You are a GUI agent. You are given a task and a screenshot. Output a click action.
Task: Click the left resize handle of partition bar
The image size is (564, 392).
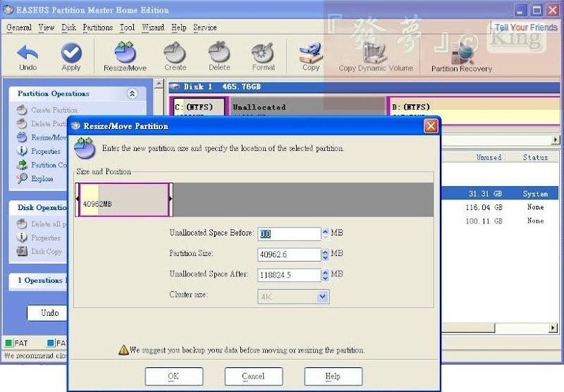[78, 200]
